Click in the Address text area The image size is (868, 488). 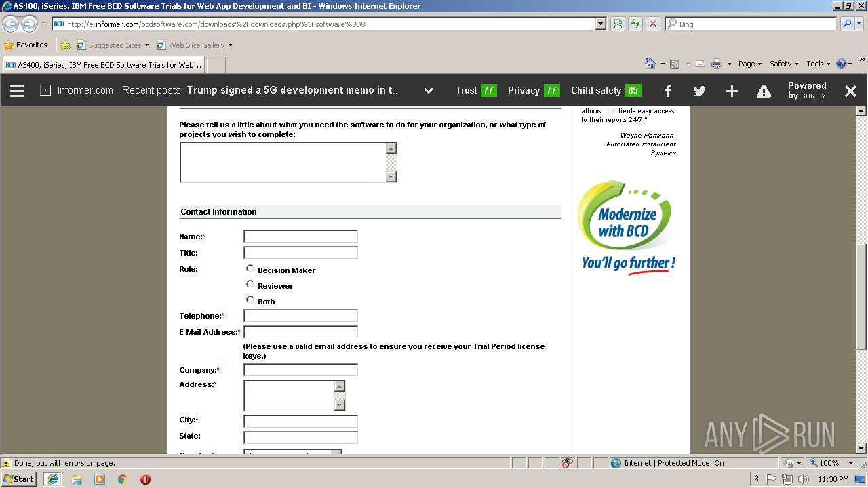[294, 395]
